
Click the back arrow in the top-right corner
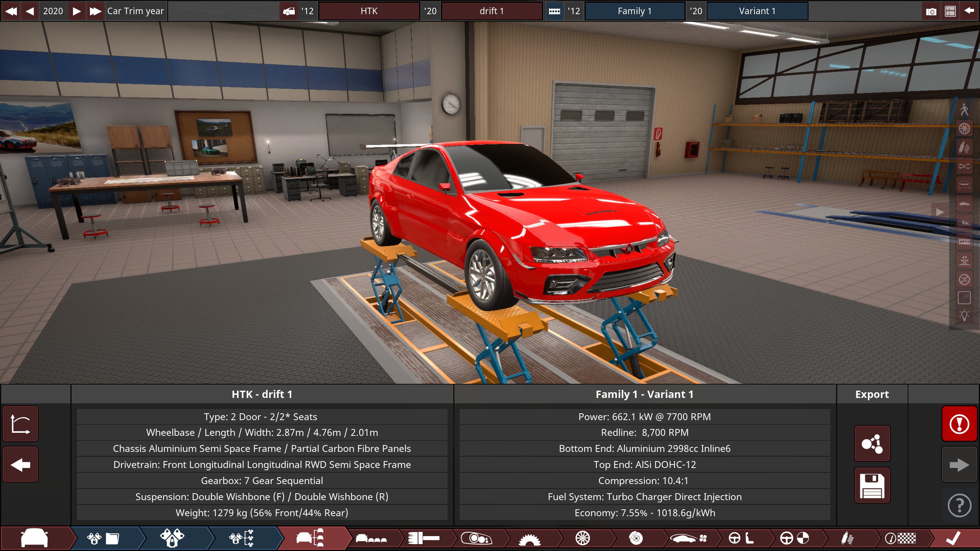tap(969, 11)
